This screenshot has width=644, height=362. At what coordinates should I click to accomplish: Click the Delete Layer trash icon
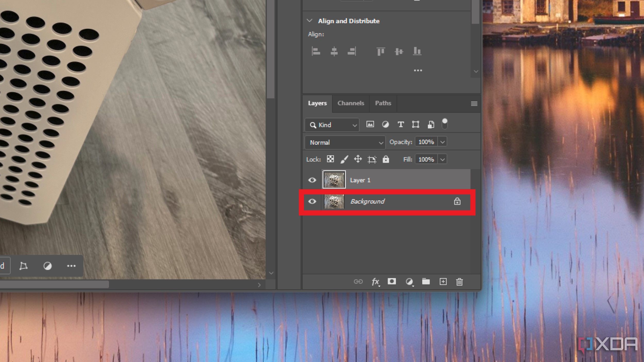[459, 282]
